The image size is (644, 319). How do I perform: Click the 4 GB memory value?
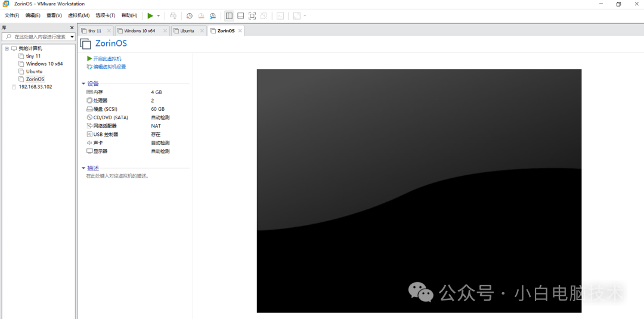click(x=156, y=92)
